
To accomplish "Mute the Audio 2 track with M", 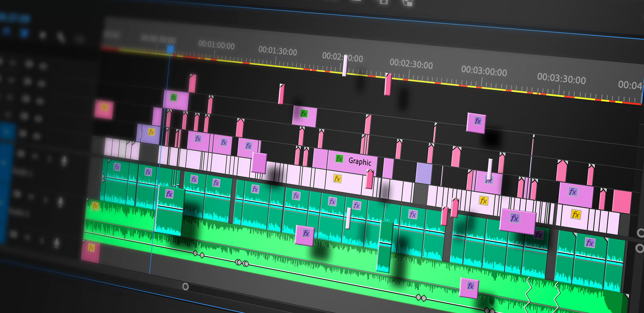I will [x=31, y=197].
